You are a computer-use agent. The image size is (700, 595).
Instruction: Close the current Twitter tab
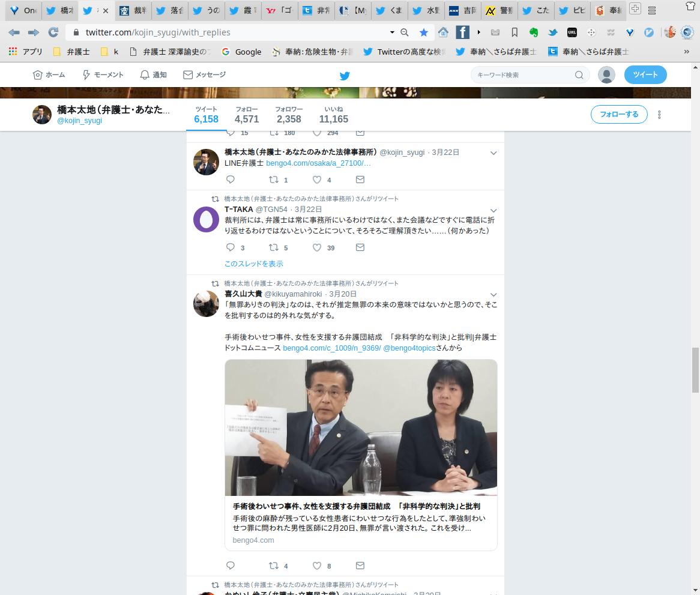click(105, 11)
